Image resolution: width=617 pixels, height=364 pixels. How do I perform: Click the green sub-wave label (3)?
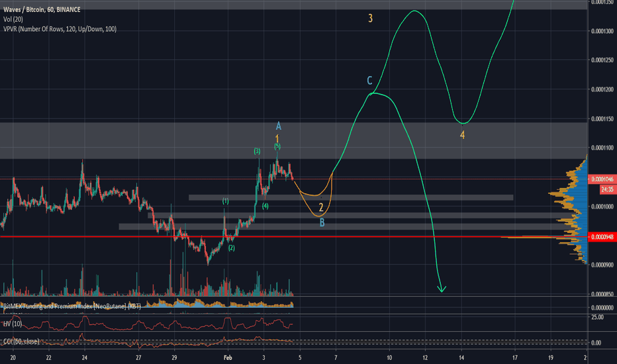coord(257,151)
